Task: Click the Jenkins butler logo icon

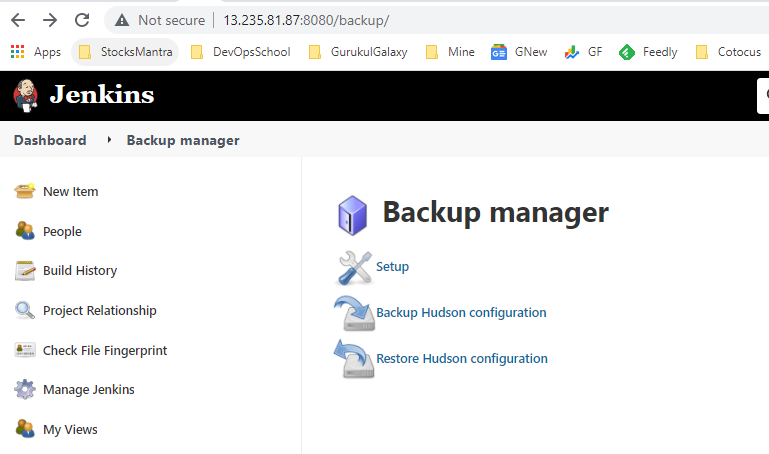Action: pos(26,96)
